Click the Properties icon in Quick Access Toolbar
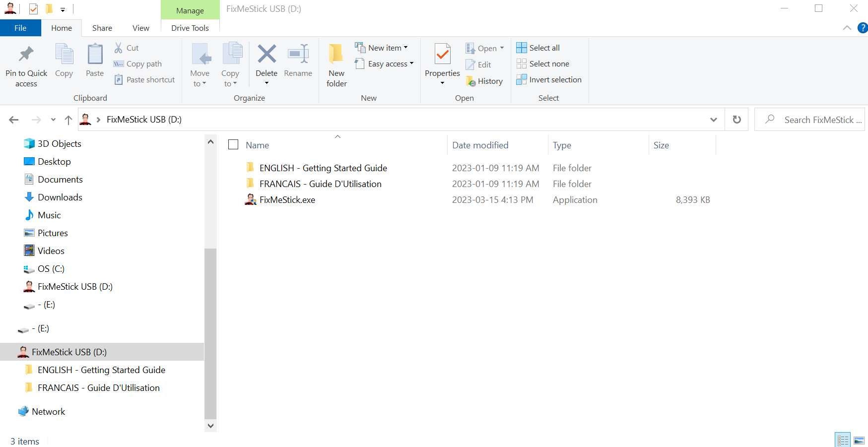 pos(34,9)
